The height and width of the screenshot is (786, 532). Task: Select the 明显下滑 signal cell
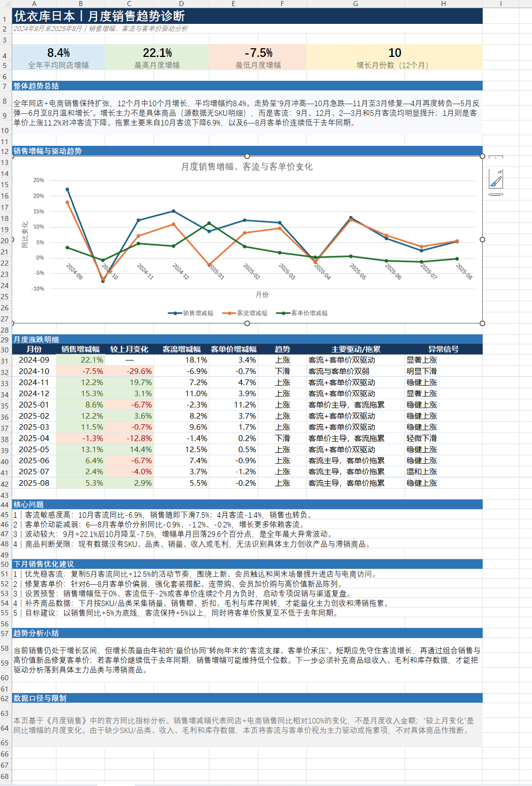444,371
